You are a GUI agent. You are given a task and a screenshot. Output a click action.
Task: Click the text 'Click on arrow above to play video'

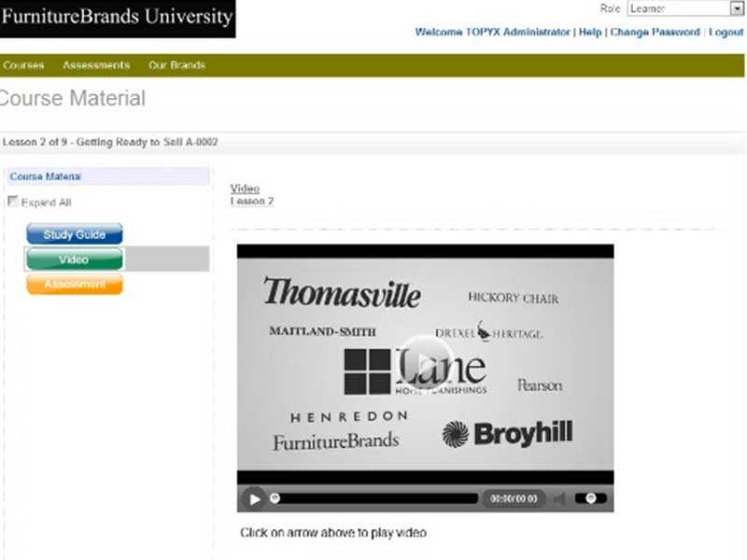coord(333,532)
